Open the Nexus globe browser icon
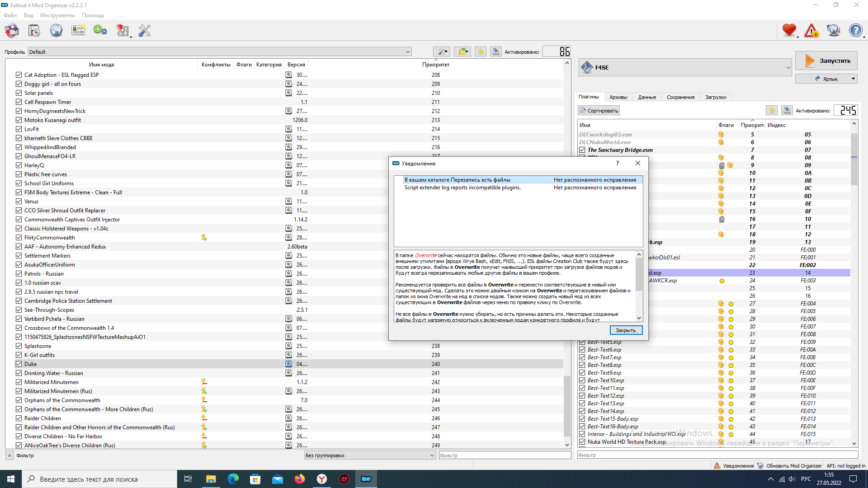 click(56, 31)
